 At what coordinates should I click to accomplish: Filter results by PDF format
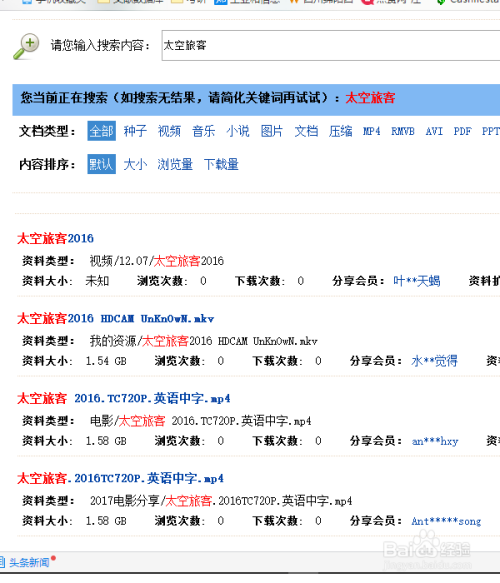pos(462,131)
